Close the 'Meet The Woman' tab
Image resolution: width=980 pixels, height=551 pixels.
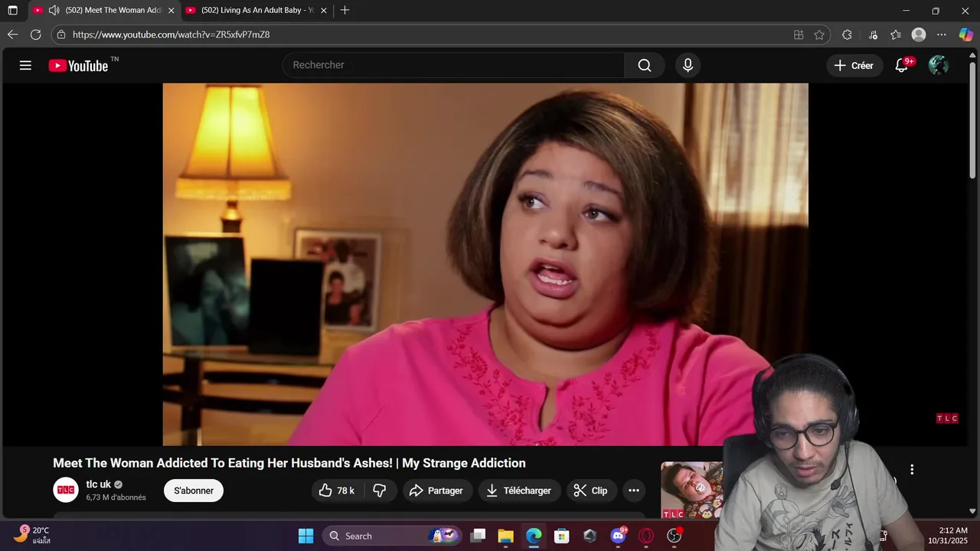(x=171, y=11)
